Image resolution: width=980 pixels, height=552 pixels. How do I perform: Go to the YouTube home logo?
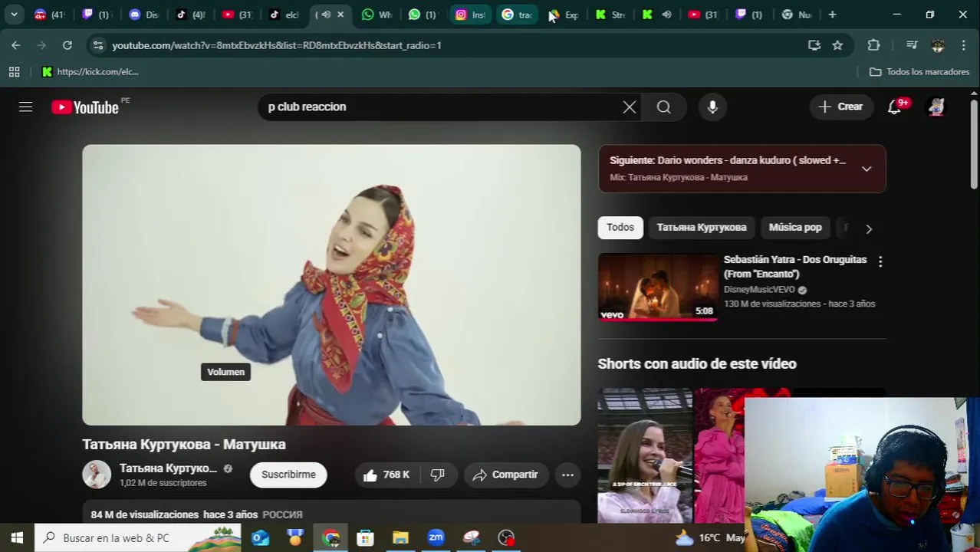tap(85, 107)
